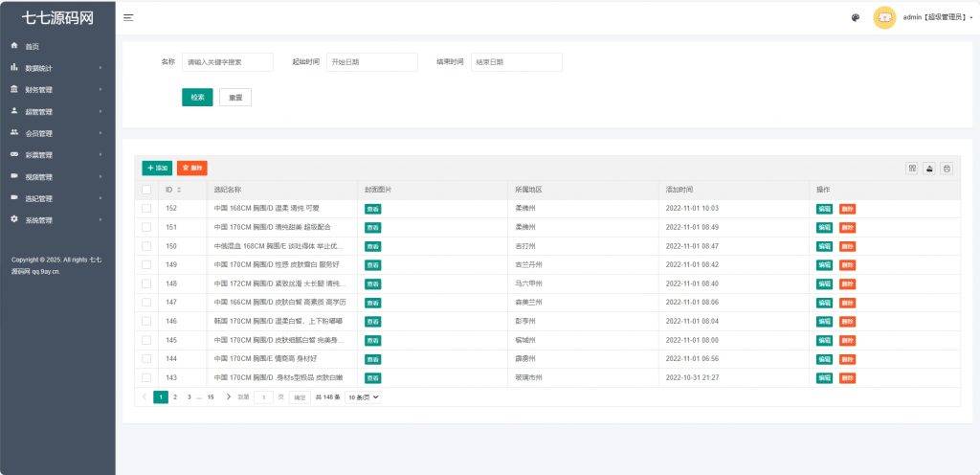Screen dimensions: 980x475
Task: Check the box for row ID 149
Action: click(x=146, y=264)
